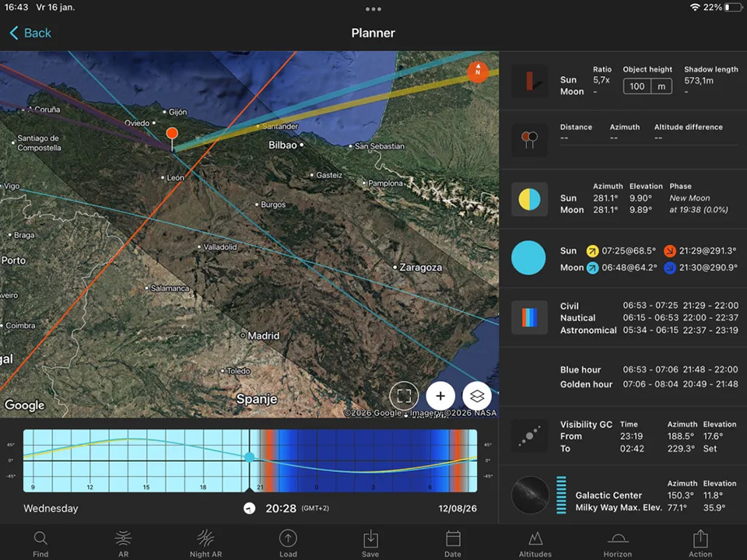The height and width of the screenshot is (560, 747).
Task: Select the red pin on the map
Action: 172,135
